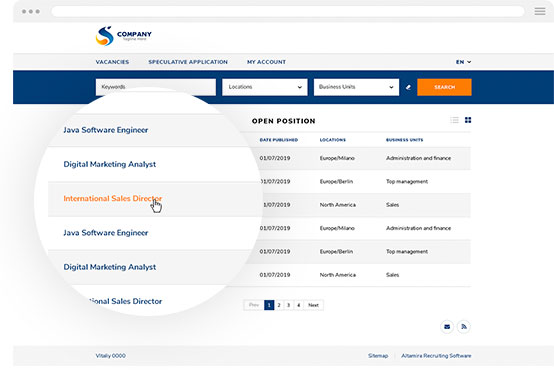Click first Europe/Milano location cell
Viewport: 554px width, 370px height.
point(337,158)
